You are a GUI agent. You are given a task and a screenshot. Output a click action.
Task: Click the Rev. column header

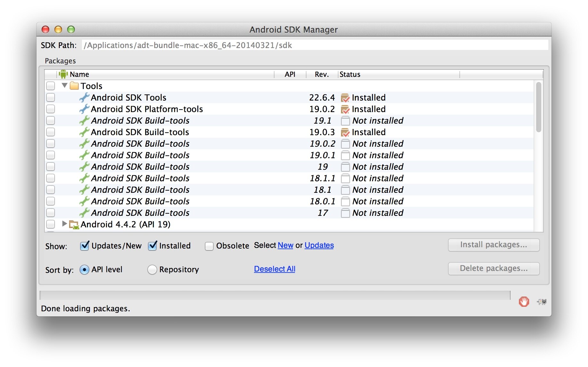coord(322,74)
